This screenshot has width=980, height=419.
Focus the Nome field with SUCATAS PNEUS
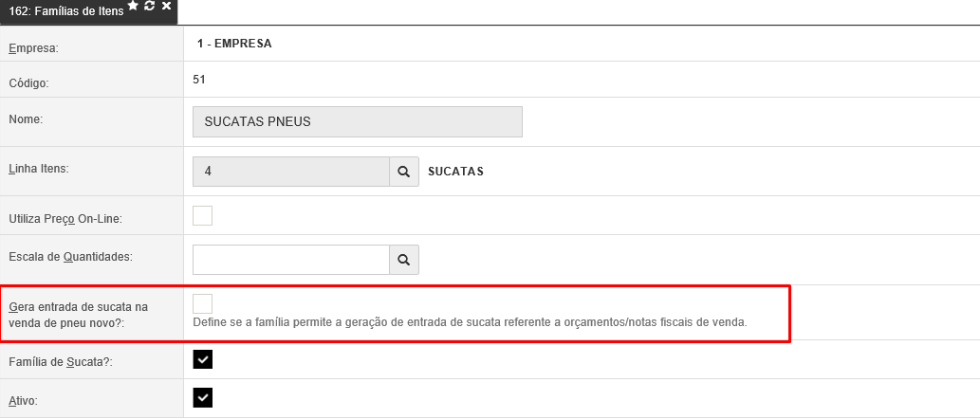click(x=358, y=121)
